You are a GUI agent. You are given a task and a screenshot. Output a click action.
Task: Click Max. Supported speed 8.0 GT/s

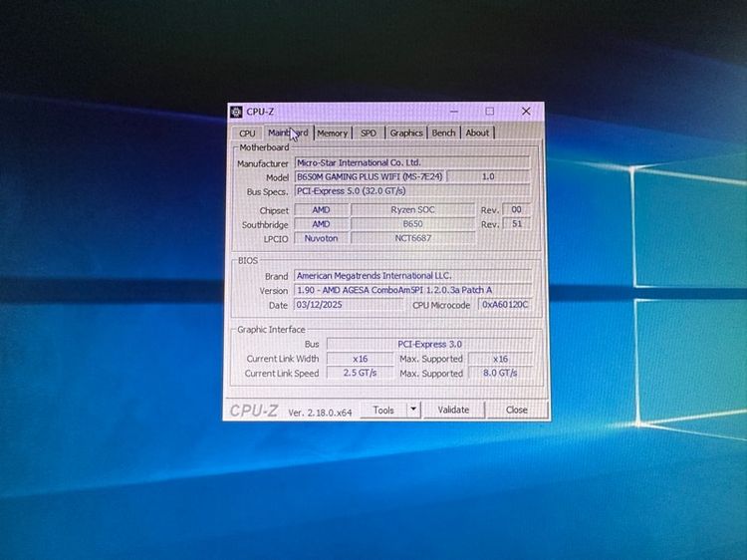pyautogui.click(x=500, y=374)
